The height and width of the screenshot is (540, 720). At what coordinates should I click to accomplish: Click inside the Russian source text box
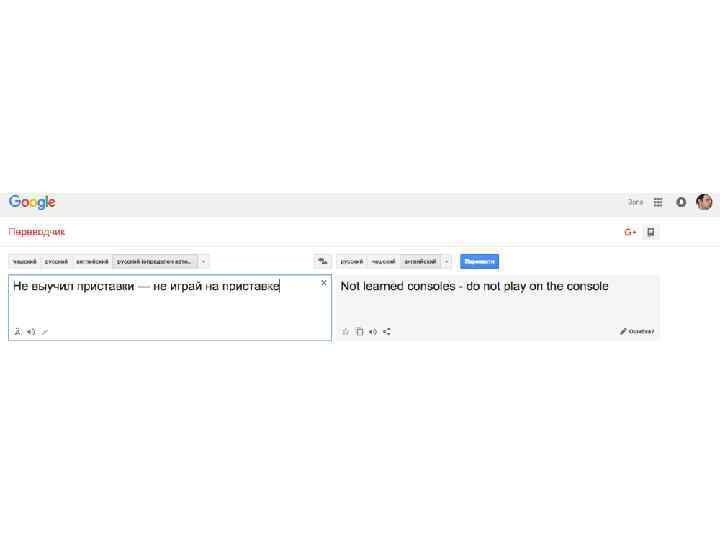[x=160, y=305]
